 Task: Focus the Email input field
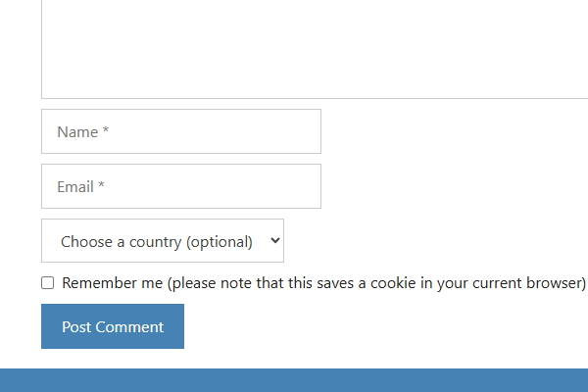[181, 186]
